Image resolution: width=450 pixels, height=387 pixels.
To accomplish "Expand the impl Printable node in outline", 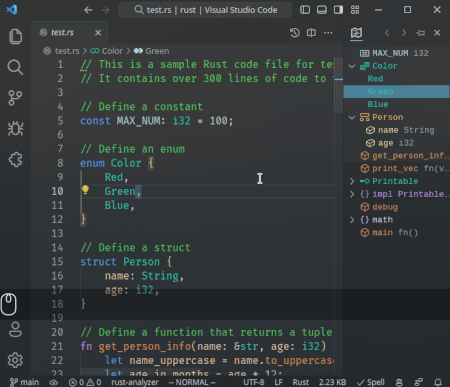I will pos(352,194).
